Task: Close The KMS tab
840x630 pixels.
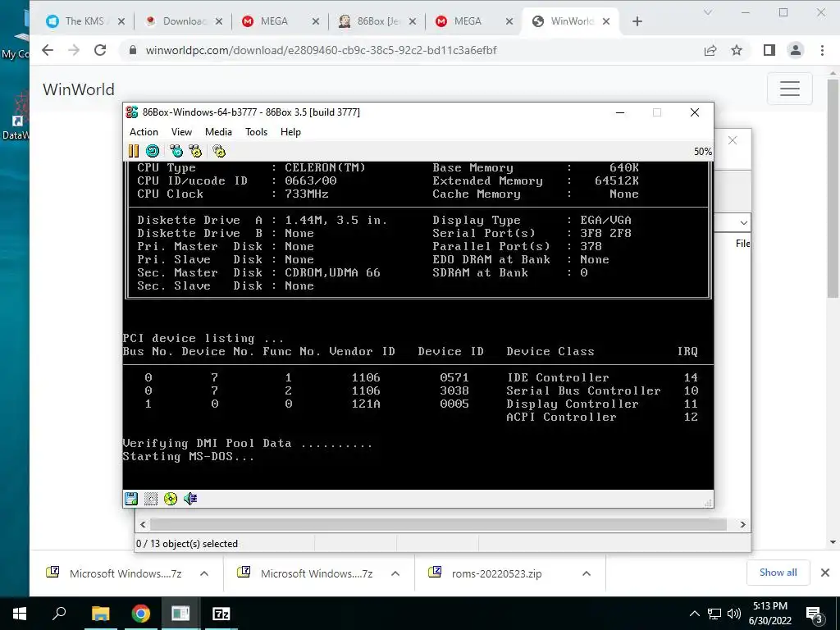Action: click(121, 21)
